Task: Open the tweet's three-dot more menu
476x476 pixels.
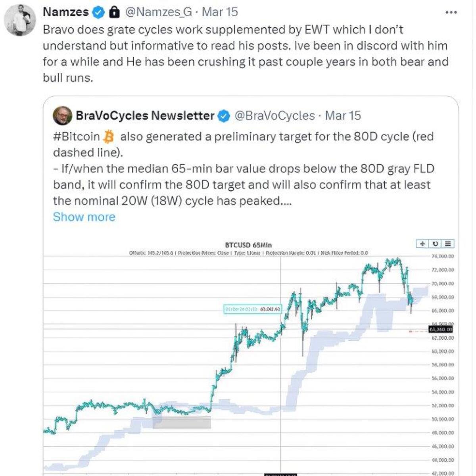Action: (x=451, y=12)
